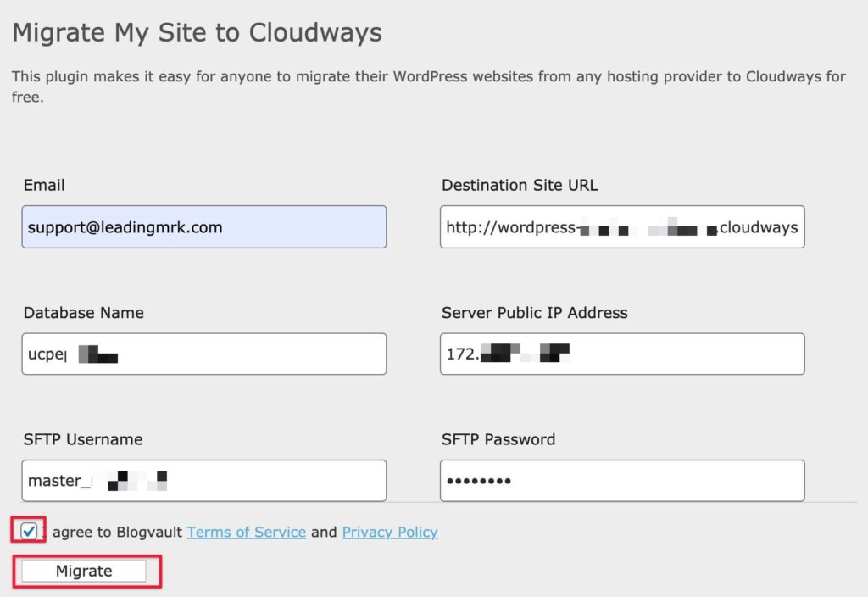The image size is (868, 597).
Task: Click the SFTP Password field
Action: pos(622,481)
